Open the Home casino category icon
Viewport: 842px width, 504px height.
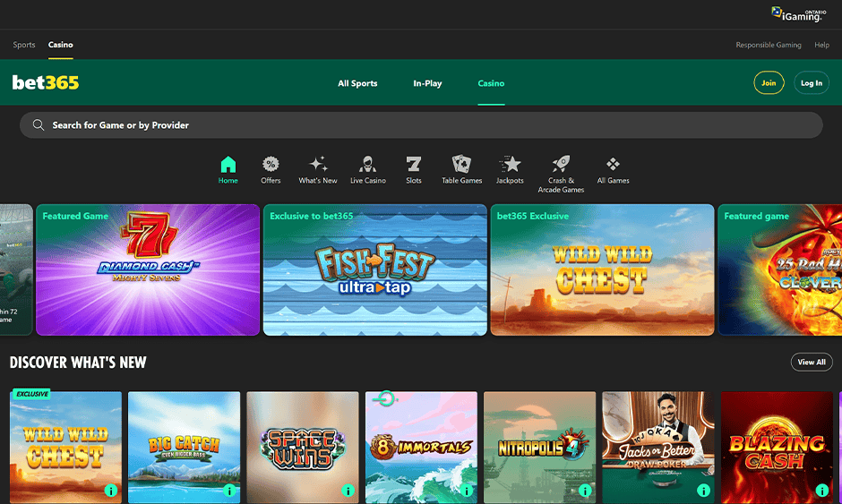[228, 164]
